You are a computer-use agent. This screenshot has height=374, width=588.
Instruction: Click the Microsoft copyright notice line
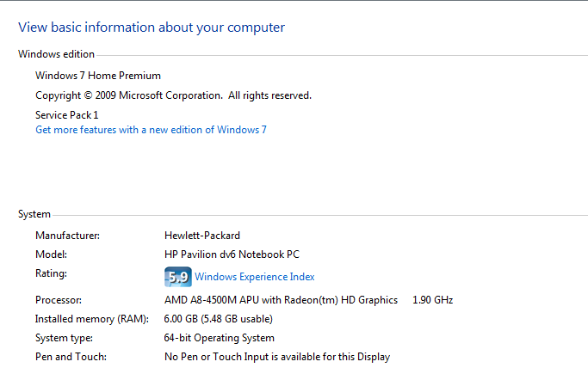173,95
